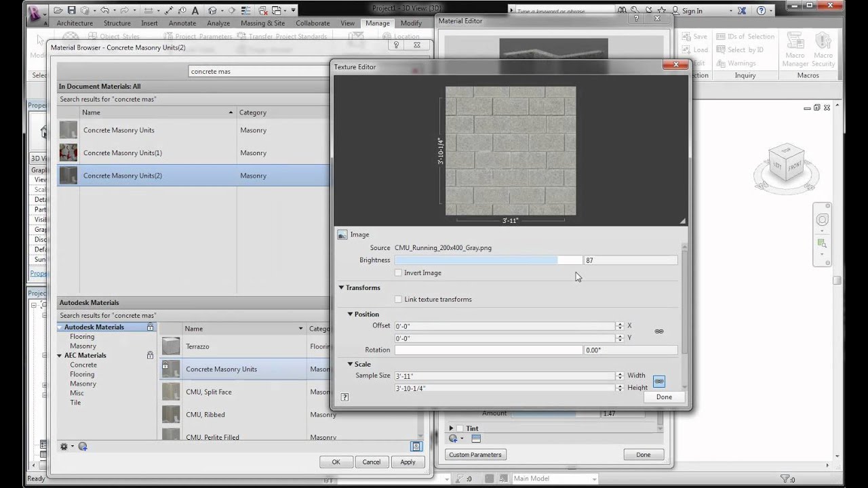Click the binoculars search icon in title bar
Viewport: 868px width, 488px height.
pyautogui.click(x=622, y=10)
